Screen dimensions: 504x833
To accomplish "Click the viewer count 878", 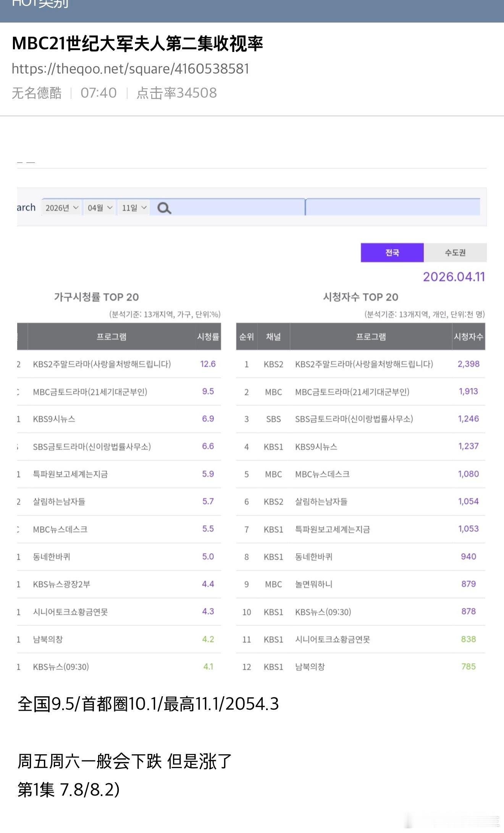I will [468, 611].
